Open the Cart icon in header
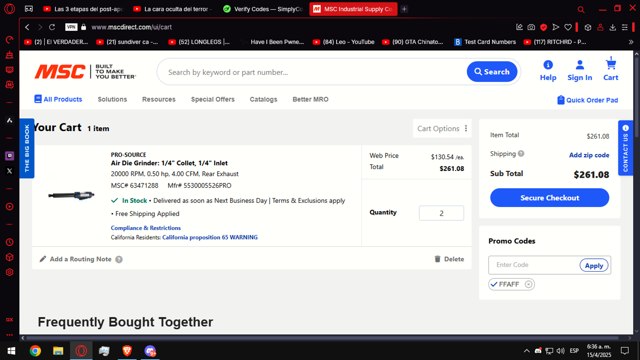This screenshot has width=640, height=360. [x=611, y=64]
